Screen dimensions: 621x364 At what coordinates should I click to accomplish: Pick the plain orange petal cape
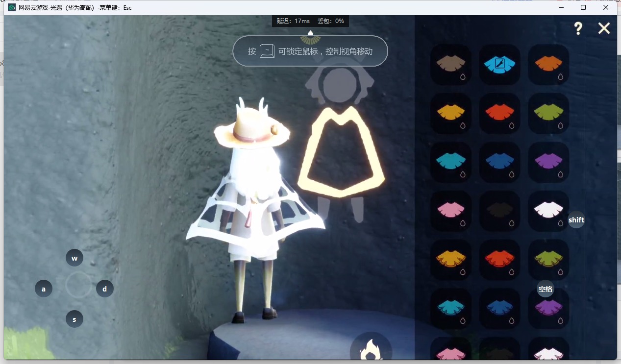click(548, 65)
